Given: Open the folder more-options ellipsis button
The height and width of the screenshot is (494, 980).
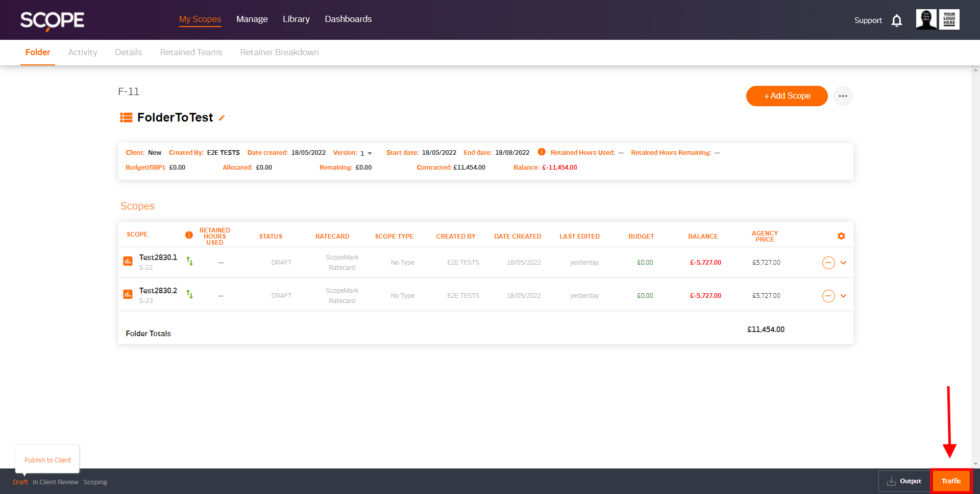Looking at the screenshot, I should point(843,96).
